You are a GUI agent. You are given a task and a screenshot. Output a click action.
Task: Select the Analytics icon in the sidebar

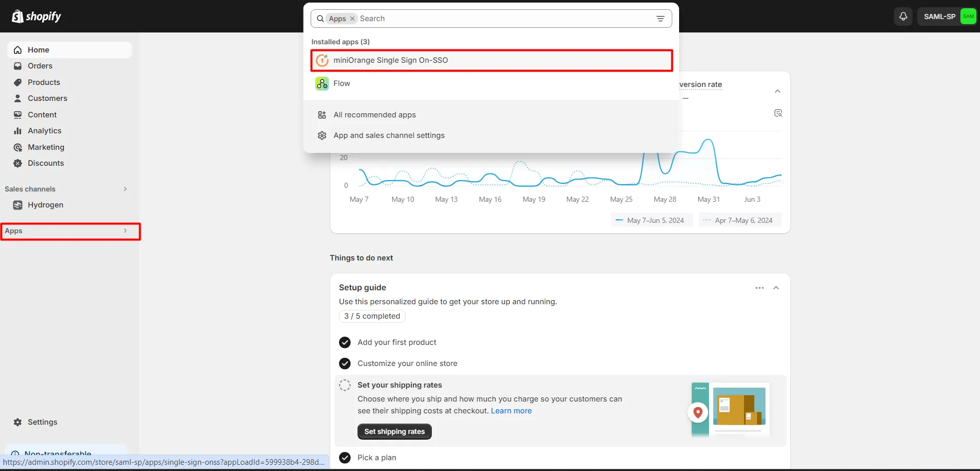18,130
